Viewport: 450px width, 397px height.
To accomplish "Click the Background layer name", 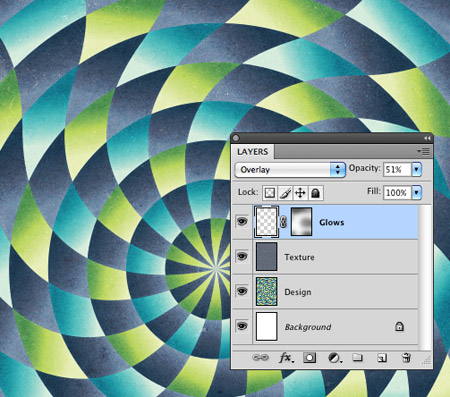I will point(308,327).
